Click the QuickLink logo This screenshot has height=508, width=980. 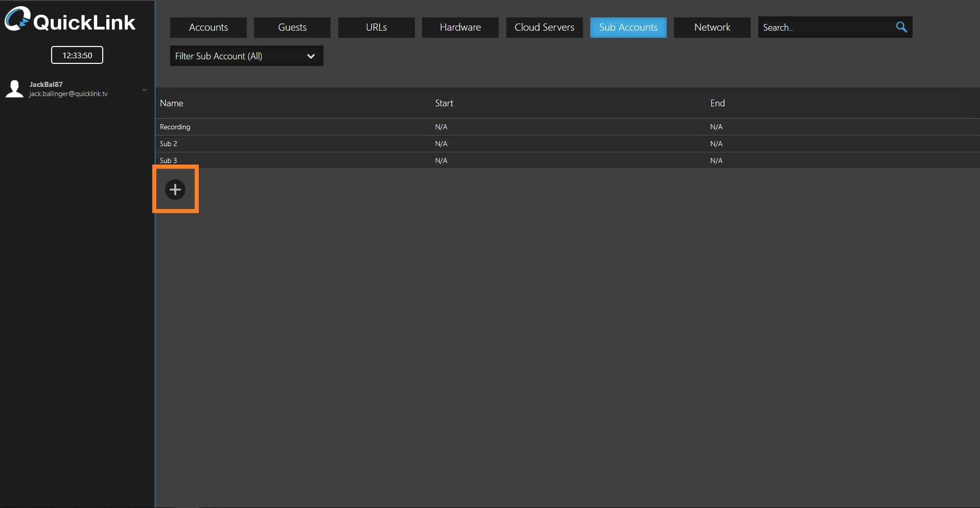pos(71,20)
